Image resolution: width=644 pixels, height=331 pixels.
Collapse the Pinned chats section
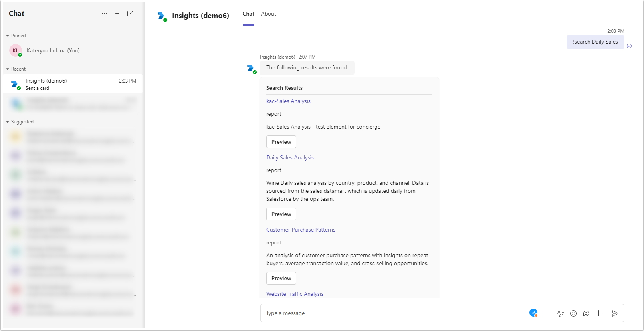pos(8,36)
